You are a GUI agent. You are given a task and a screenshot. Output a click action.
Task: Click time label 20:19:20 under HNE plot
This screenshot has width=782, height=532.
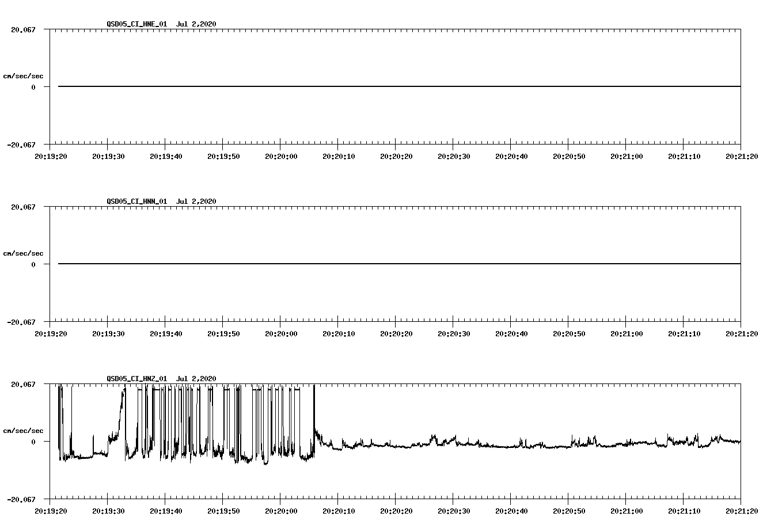click(x=51, y=157)
